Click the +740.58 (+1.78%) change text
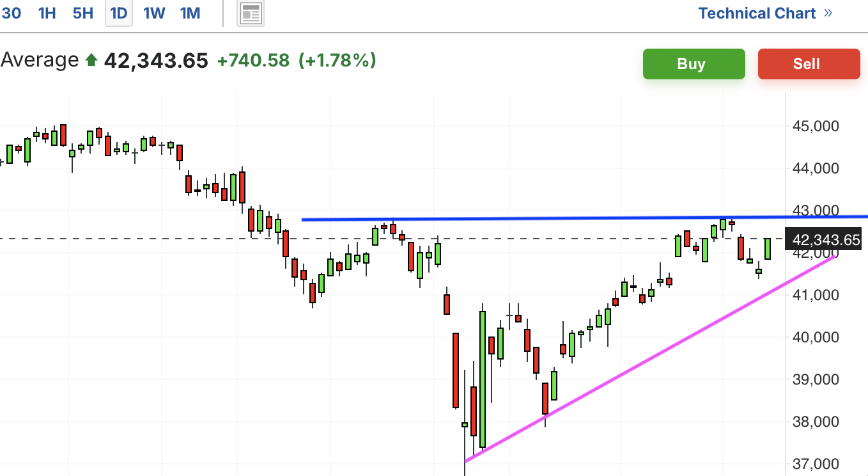The image size is (868, 476). (297, 61)
